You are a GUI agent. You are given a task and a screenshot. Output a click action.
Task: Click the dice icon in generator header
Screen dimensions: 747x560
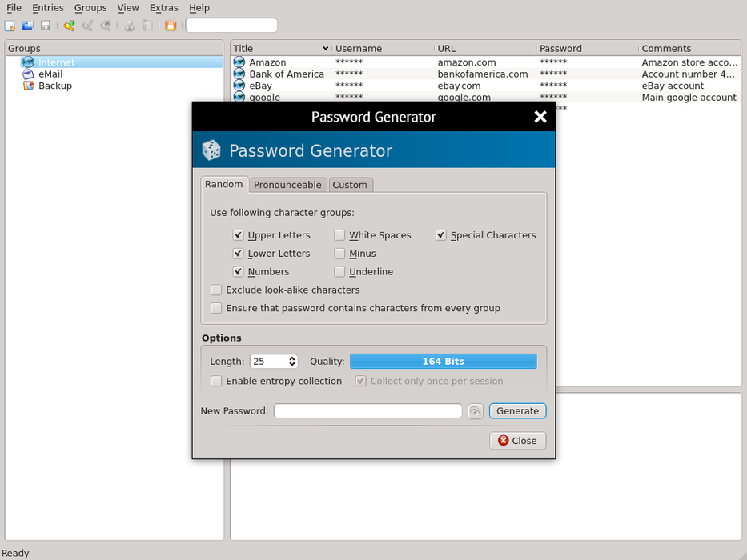point(211,150)
